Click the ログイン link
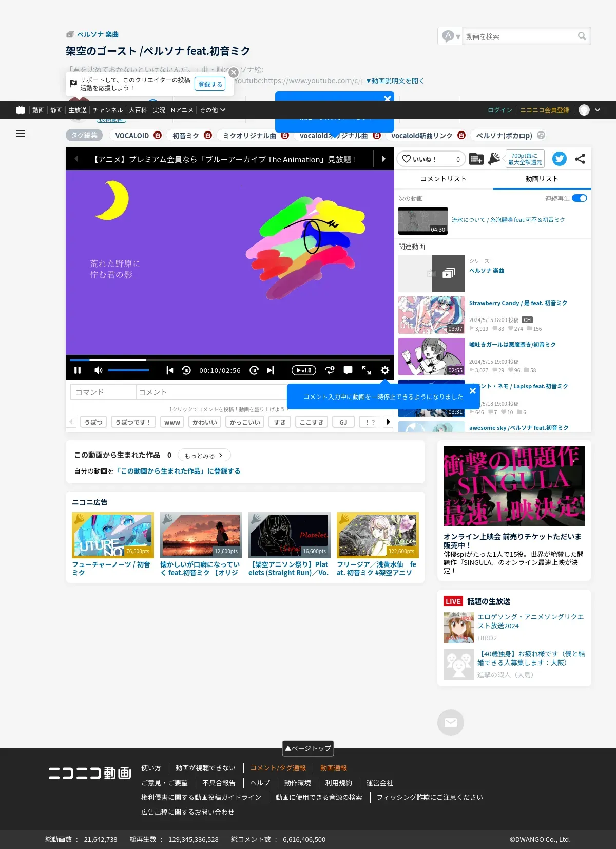Viewport: 616px width, 849px height. click(500, 110)
